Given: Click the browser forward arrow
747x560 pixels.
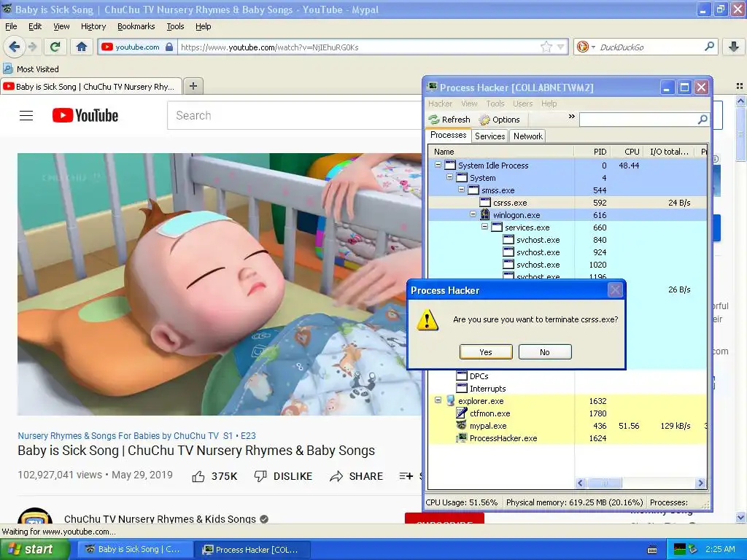Looking at the screenshot, I should coord(32,47).
